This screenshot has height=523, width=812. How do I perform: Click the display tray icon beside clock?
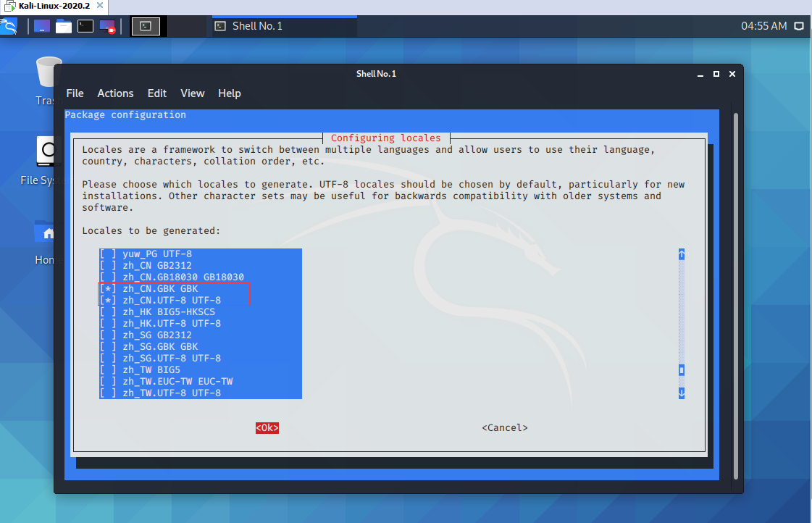coord(800,26)
